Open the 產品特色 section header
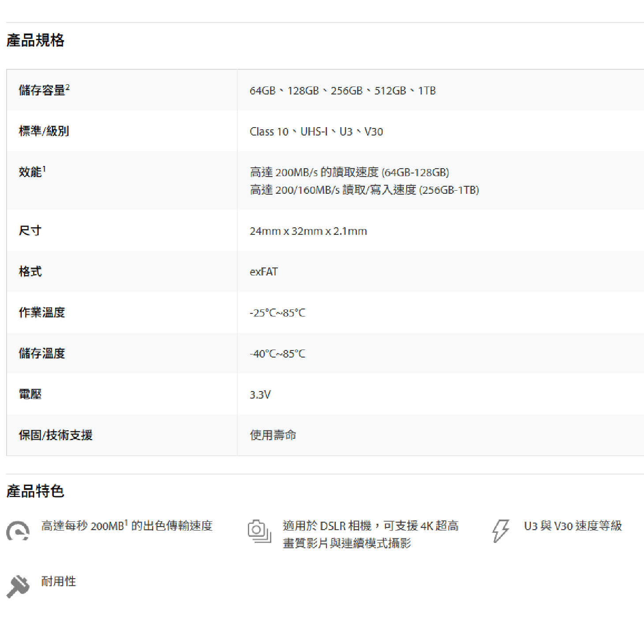644x644 pixels. [36, 491]
